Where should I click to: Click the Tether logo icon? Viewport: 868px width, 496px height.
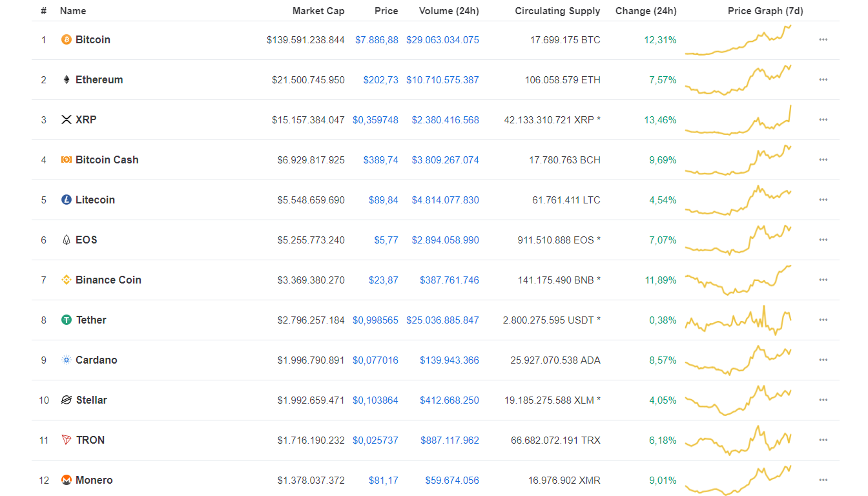point(66,320)
